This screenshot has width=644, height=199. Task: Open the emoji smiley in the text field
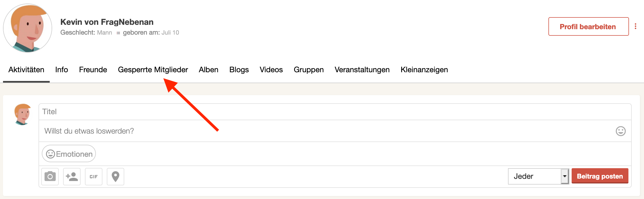click(621, 131)
